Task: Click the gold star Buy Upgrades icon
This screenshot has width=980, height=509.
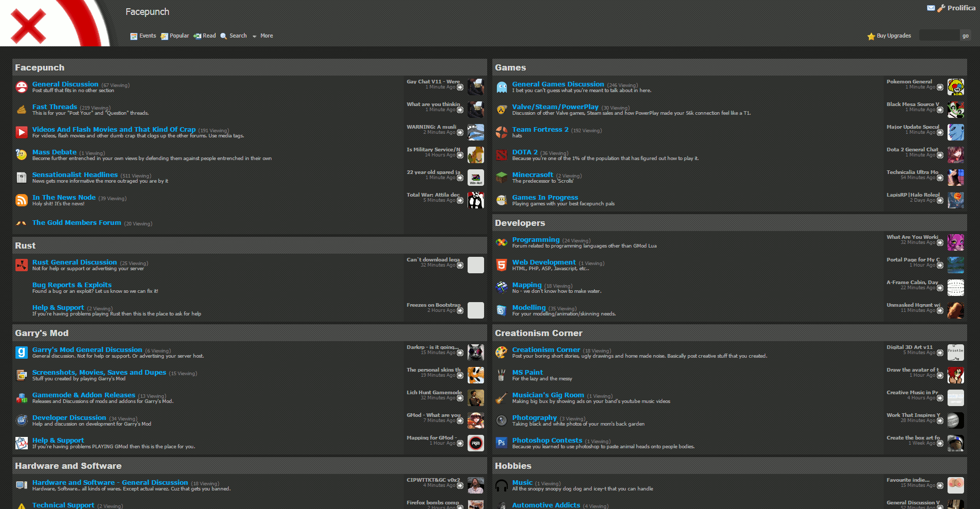Action: click(871, 36)
